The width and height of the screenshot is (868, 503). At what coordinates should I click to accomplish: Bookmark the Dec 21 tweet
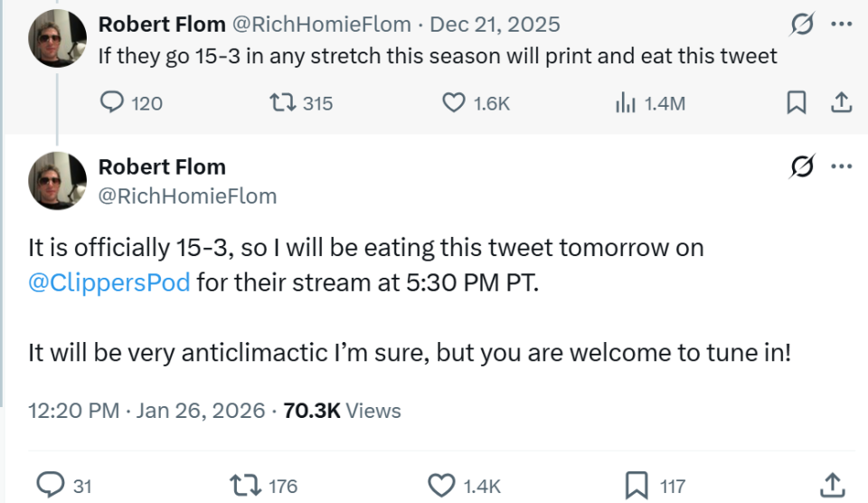tap(796, 103)
